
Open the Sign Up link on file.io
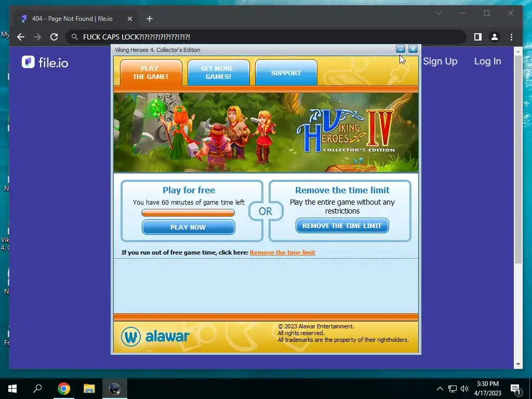(440, 61)
